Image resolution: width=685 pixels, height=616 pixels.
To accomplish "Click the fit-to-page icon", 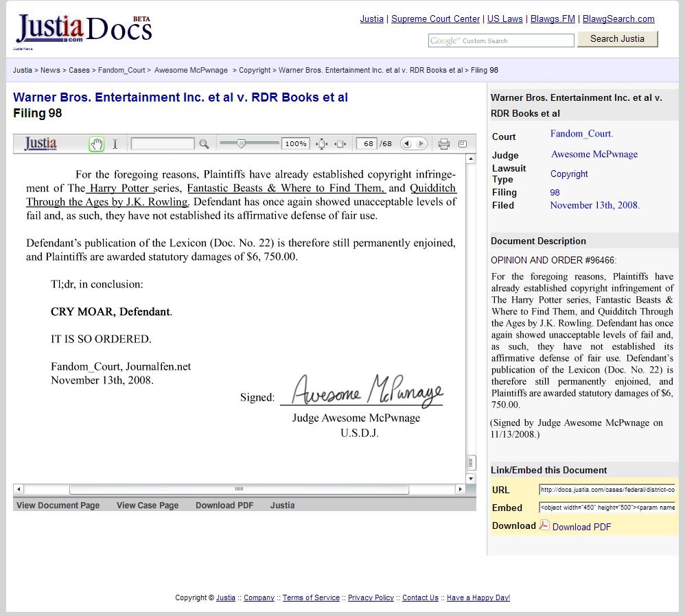I will tap(321, 144).
